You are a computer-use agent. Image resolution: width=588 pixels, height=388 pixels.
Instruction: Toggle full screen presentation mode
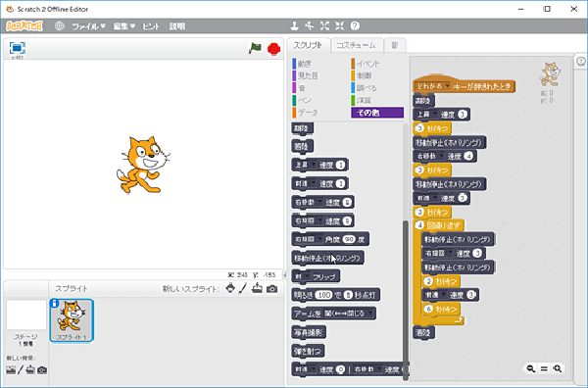tap(18, 48)
